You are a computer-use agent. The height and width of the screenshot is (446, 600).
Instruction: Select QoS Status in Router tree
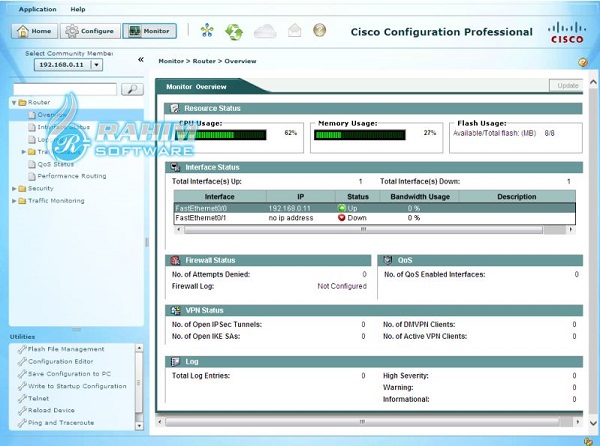tap(55, 164)
